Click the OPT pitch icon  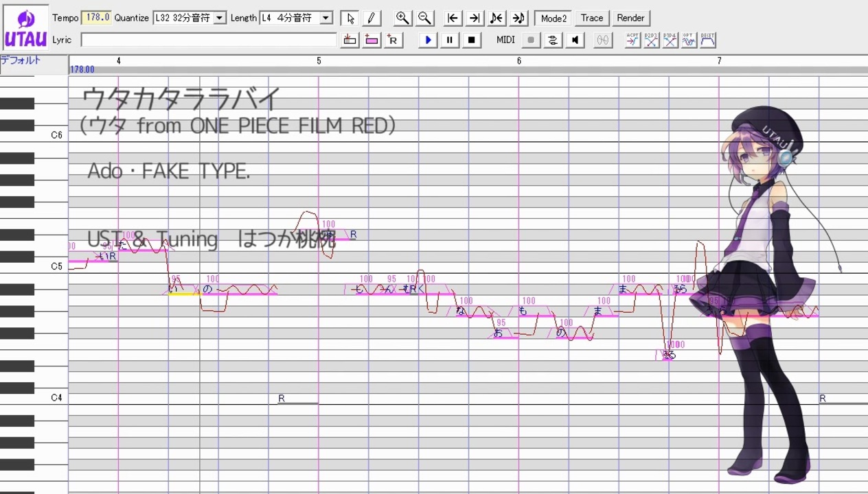pos(689,40)
